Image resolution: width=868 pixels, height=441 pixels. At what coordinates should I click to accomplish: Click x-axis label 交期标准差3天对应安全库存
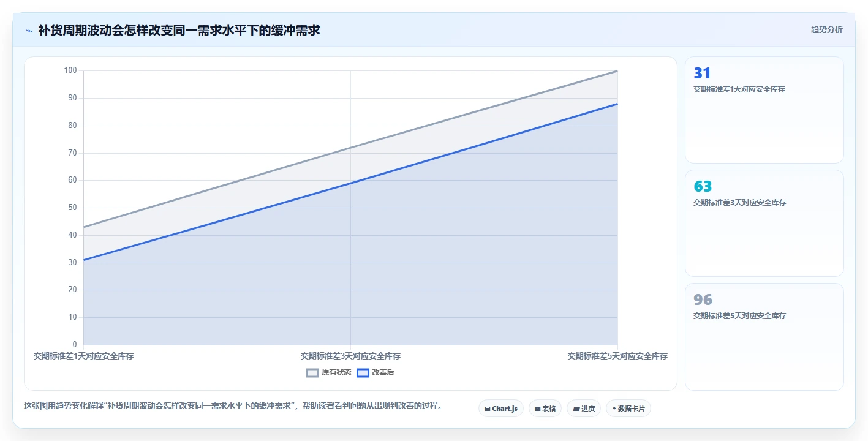click(x=350, y=356)
